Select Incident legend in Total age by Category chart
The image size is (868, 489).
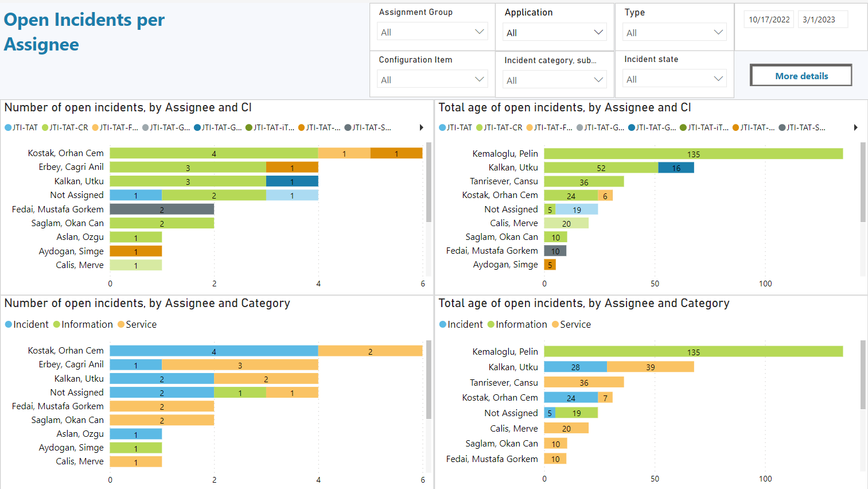pyautogui.click(x=461, y=324)
